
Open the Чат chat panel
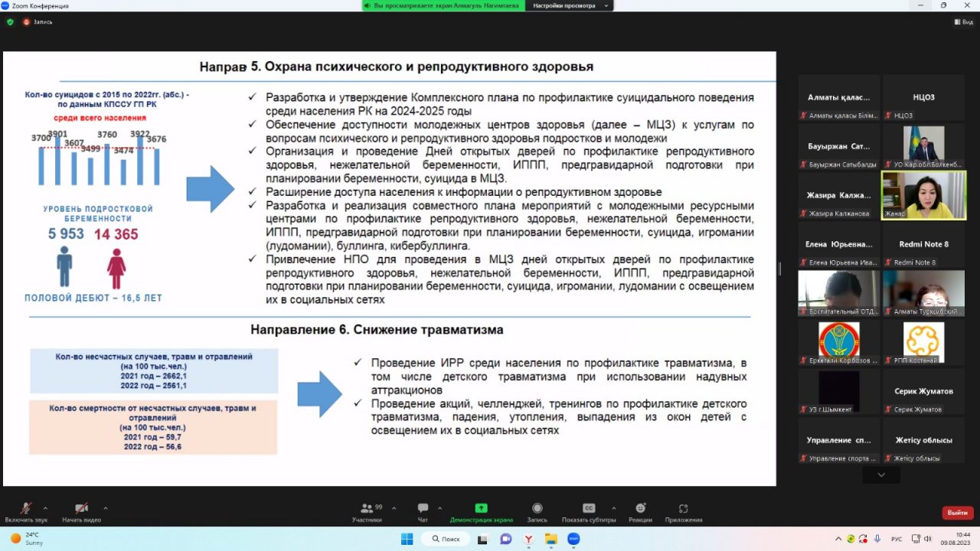(423, 509)
